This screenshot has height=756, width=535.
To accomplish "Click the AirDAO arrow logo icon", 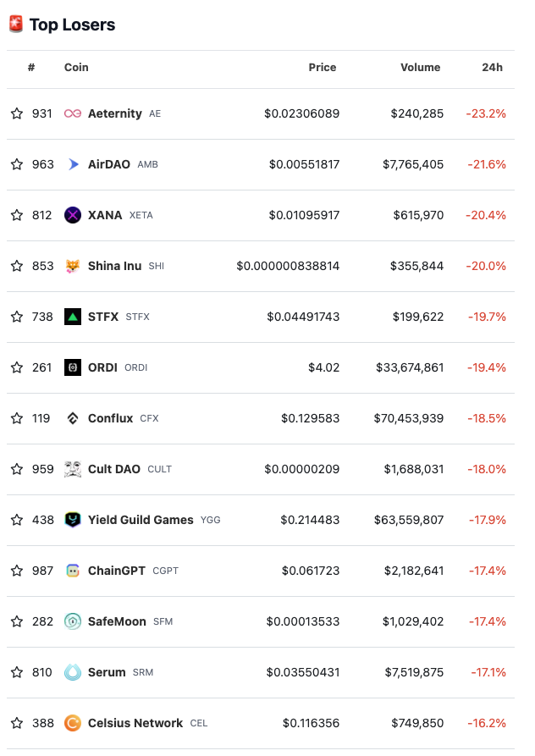I will pos(73,164).
